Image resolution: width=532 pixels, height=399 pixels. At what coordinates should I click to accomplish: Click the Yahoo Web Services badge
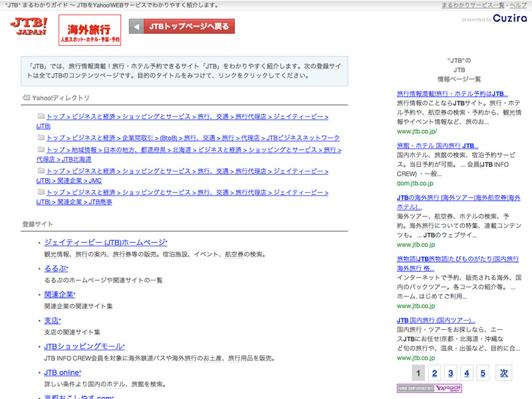(430, 388)
